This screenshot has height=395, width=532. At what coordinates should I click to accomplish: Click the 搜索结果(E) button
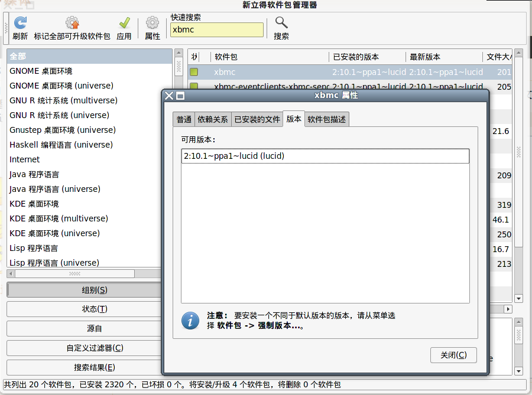point(84,368)
